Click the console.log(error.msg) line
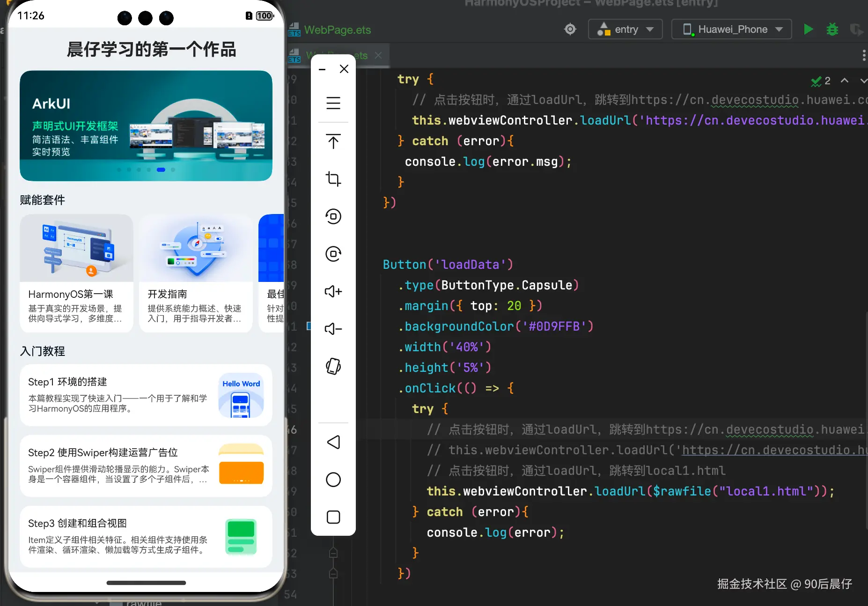868x606 pixels. (488, 162)
